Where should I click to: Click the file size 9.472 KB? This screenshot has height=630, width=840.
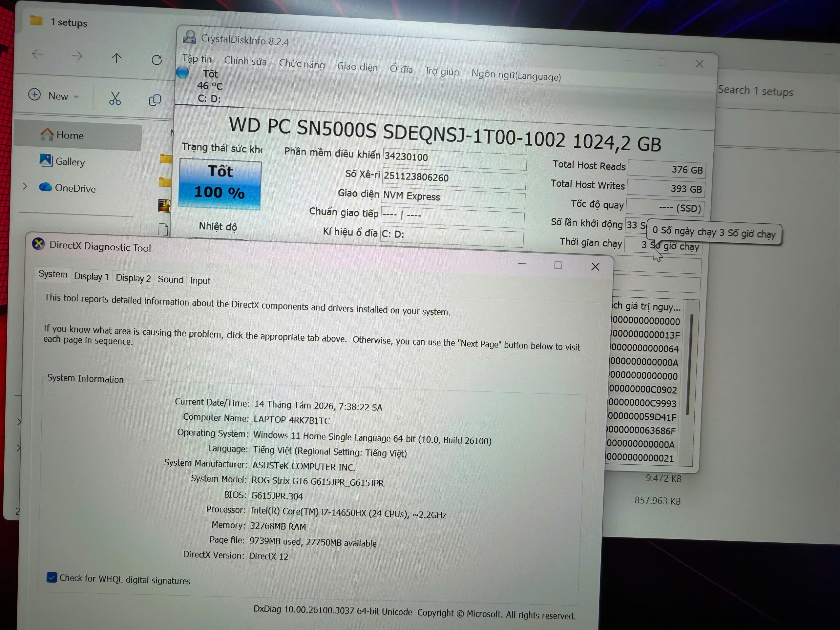tap(663, 478)
